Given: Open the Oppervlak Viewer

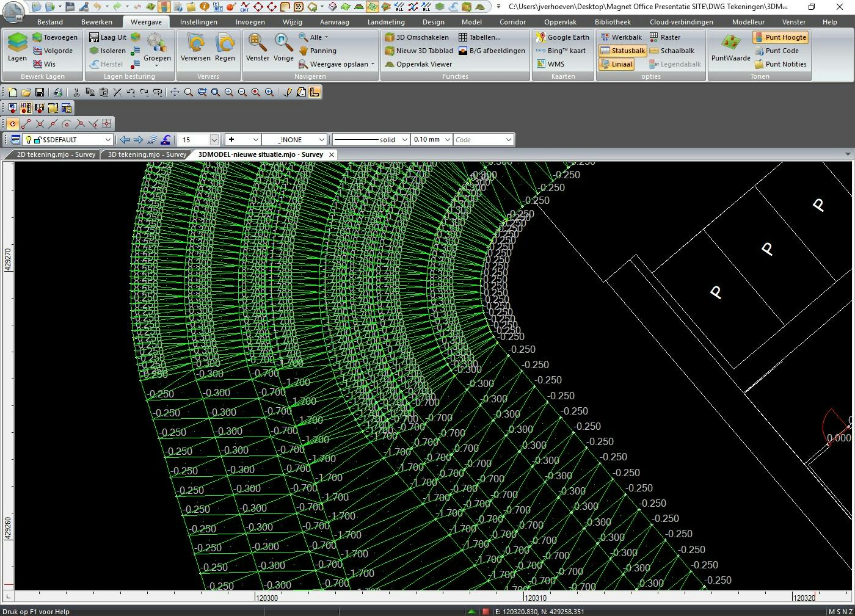Looking at the screenshot, I should [418, 64].
